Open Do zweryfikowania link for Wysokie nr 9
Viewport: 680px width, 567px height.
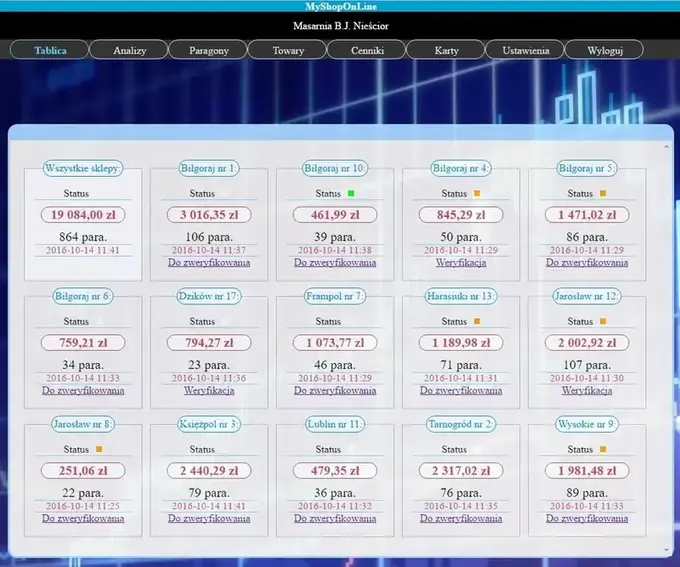pos(587,518)
